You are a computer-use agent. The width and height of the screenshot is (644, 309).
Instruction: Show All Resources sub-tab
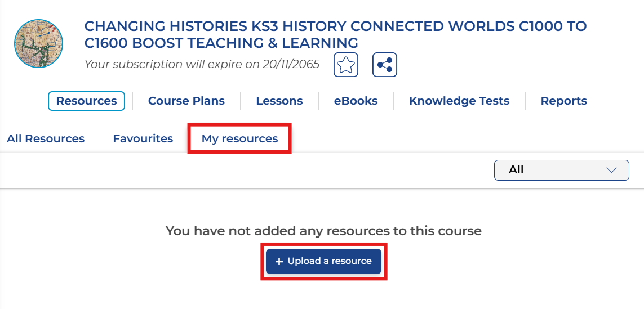tap(46, 138)
